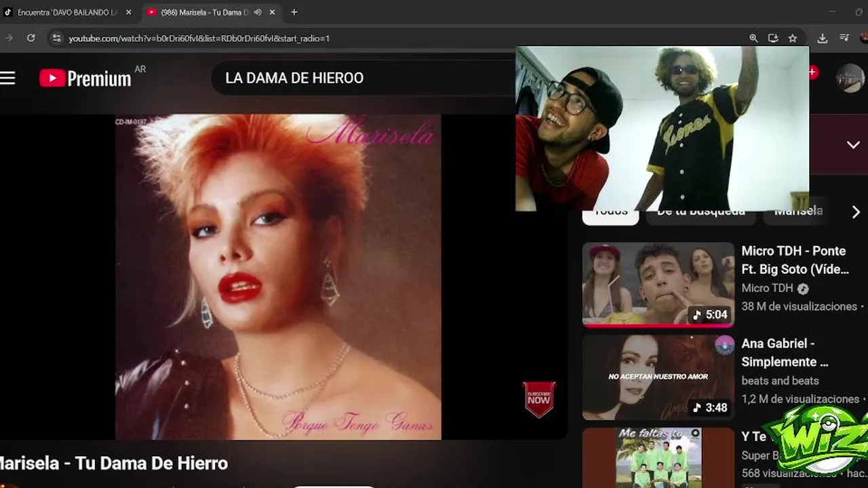The height and width of the screenshot is (488, 868).
Task: Click Micro TDH verified badge icon
Action: pos(803,289)
